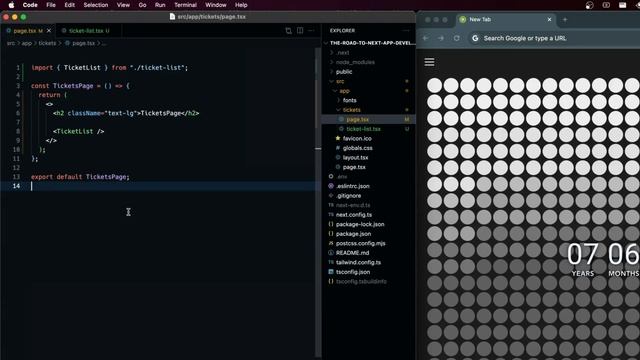Open package-lock.json in Explorer

point(369,224)
